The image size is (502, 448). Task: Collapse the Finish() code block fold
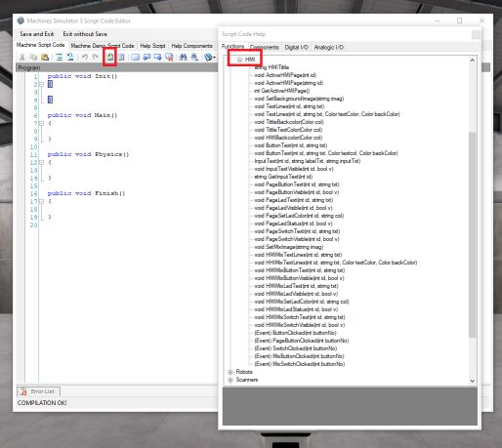tap(41, 201)
